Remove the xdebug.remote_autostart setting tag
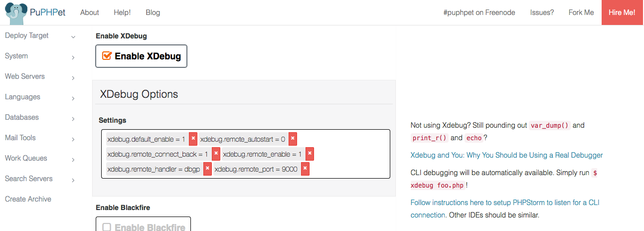 [293, 139]
